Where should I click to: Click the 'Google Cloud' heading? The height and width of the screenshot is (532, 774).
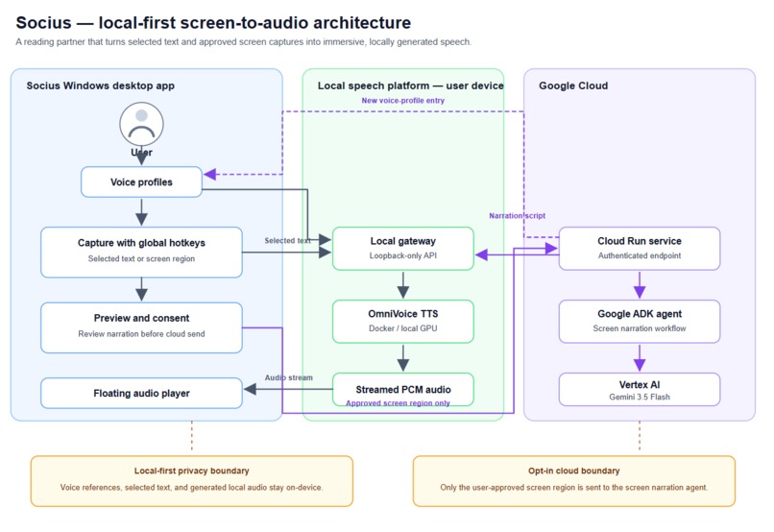(x=573, y=85)
